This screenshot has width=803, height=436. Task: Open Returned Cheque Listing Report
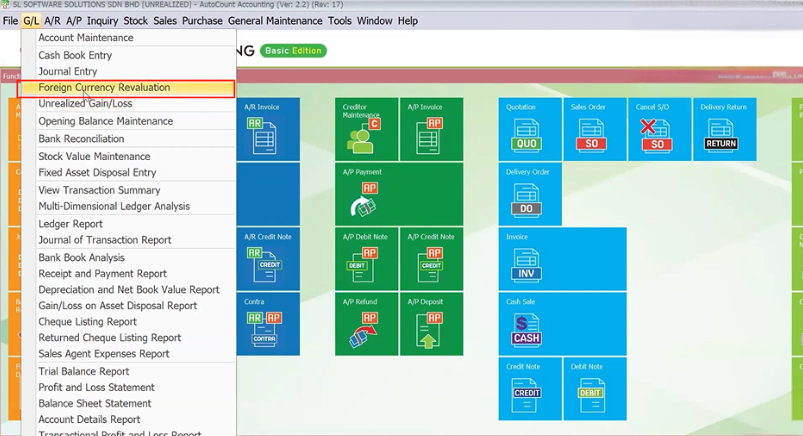[129, 338]
